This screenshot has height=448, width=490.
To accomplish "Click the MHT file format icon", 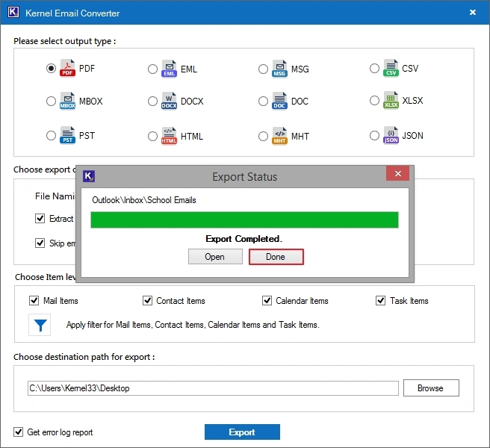I will click(279, 136).
